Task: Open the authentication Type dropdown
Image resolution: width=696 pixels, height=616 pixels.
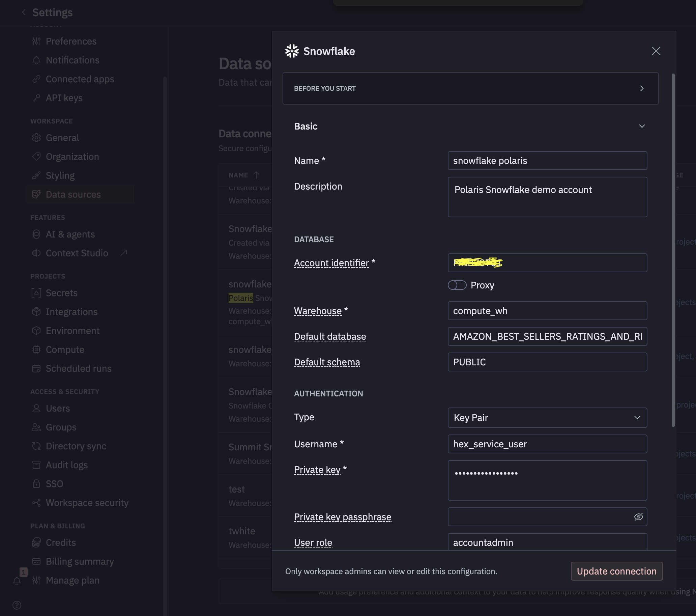Action: point(547,418)
